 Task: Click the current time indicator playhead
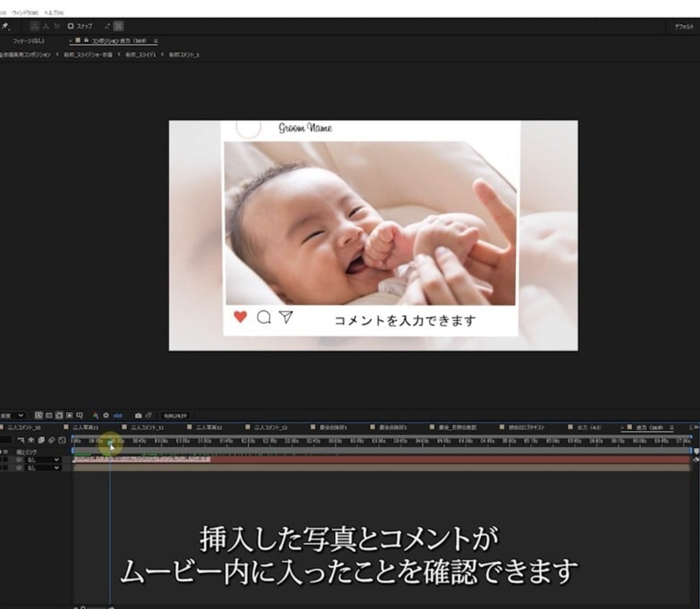point(110,442)
